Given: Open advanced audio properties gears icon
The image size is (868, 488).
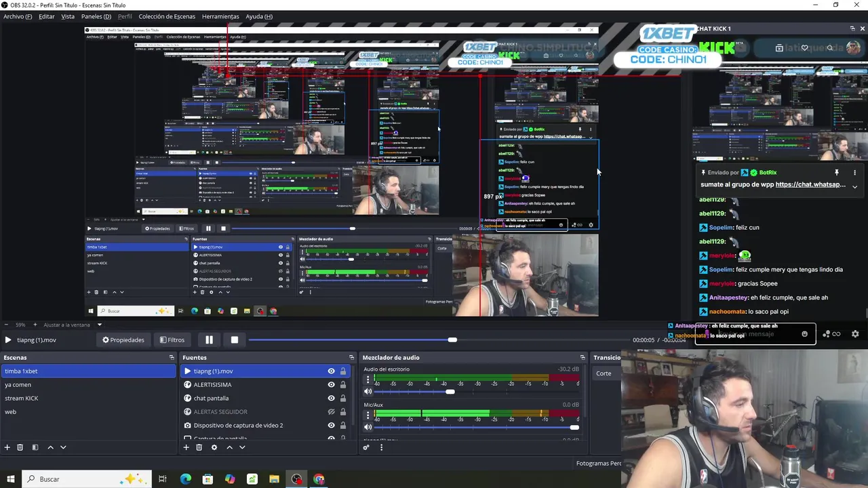Looking at the screenshot, I should point(366,447).
